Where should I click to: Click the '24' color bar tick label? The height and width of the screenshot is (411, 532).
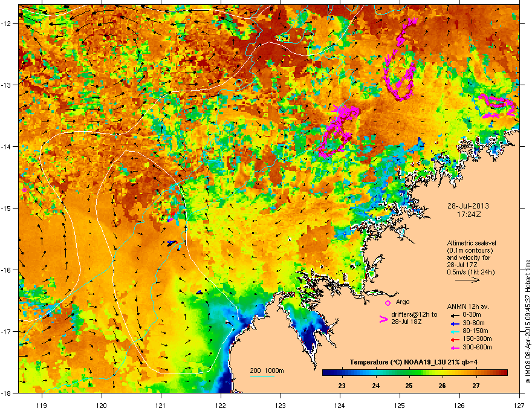coord(375,386)
